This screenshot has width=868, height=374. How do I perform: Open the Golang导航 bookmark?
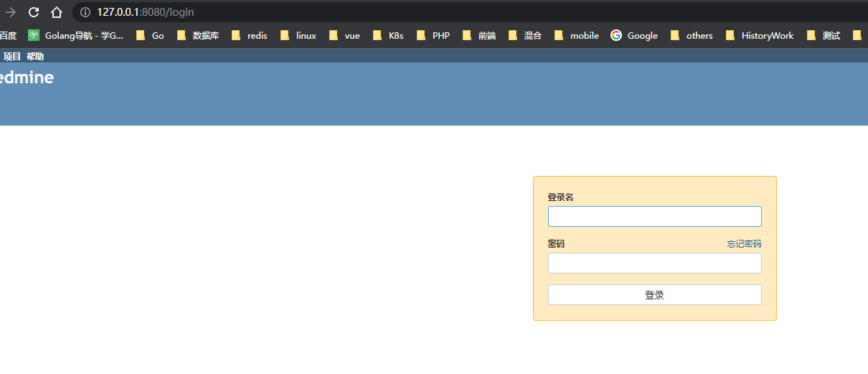tap(75, 35)
